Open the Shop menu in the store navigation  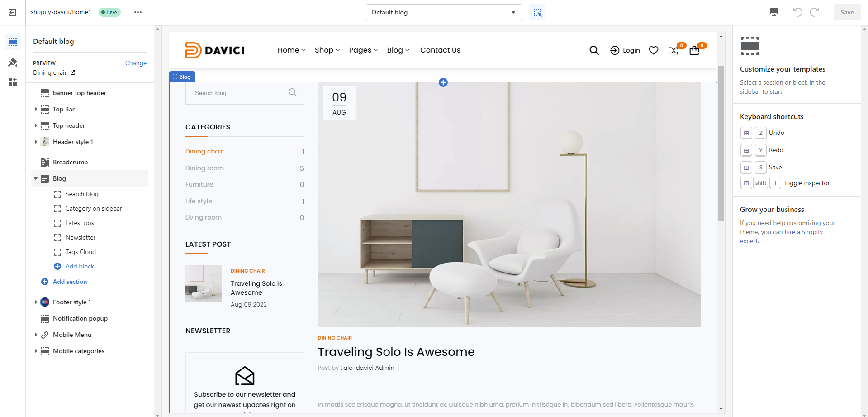(327, 50)
